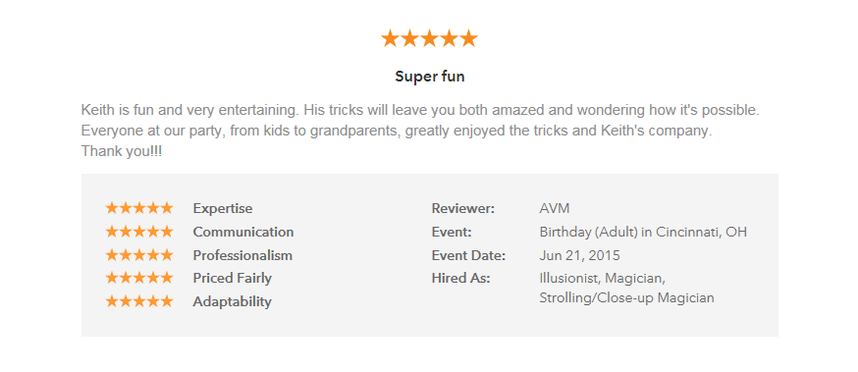Click the Communication star rating
Viewport: 858px width, 372px height.
139,231
